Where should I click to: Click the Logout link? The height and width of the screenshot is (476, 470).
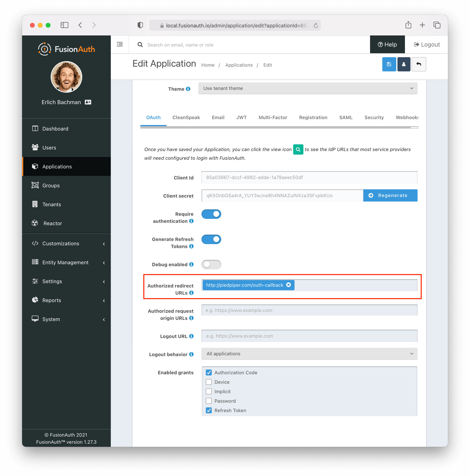pyautogui.click(x=427, y=44)
